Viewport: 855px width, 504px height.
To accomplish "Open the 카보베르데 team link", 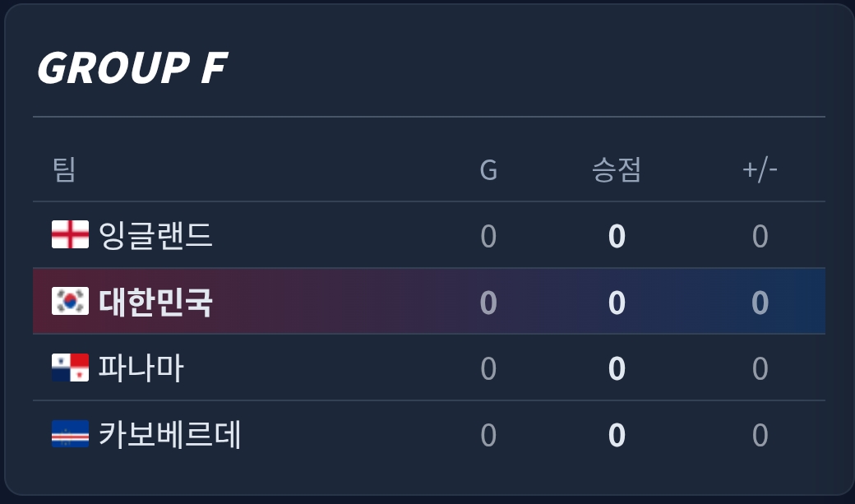I will coord(170,434).
